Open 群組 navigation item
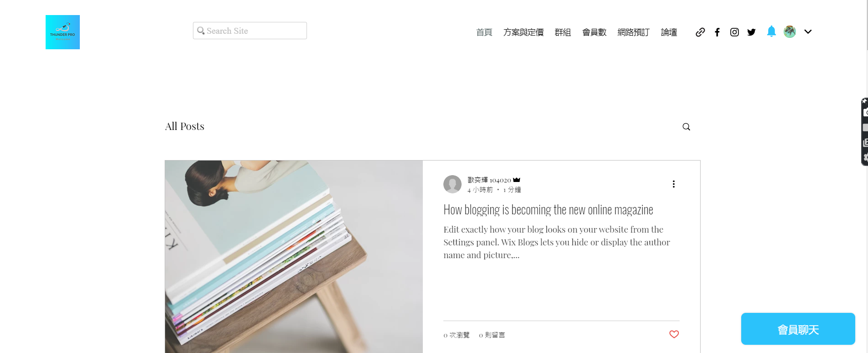Screen dimensions: 868x353 tap(563, 32)
